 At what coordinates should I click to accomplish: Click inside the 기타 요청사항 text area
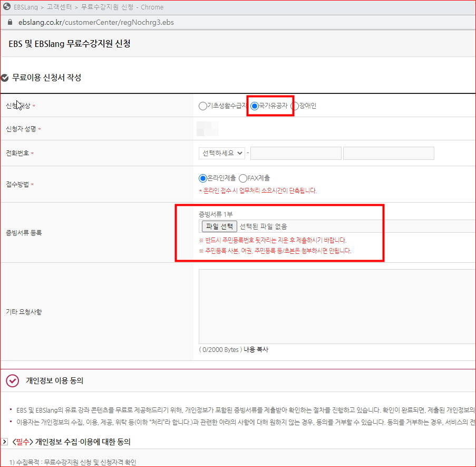(337, 306)
